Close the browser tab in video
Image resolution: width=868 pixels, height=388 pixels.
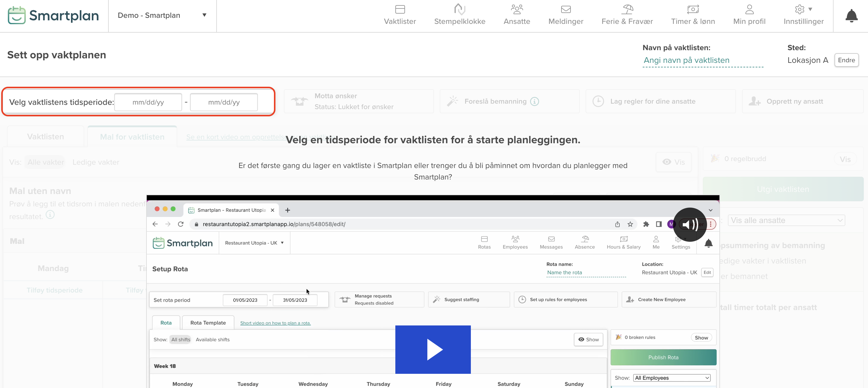point(272,210)
